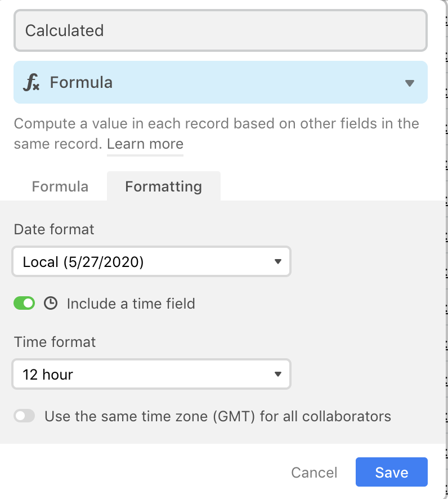The height and width of the screenshot is (499, 448).
Task: Save the field configuration
Action: pyautogui.click(x=391, y=472)
